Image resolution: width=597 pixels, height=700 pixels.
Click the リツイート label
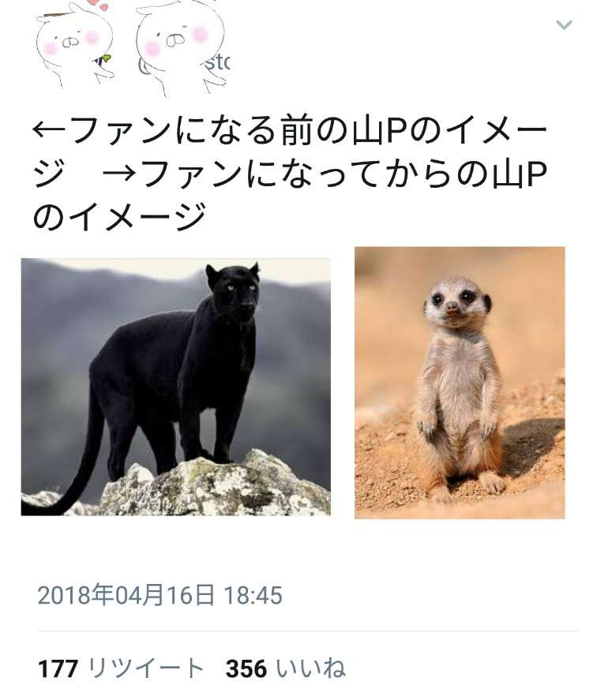(145, 668)
